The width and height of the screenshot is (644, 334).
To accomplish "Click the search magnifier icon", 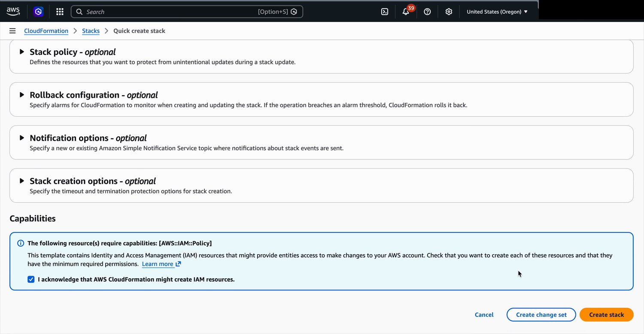I will click(x=79, y=12).
